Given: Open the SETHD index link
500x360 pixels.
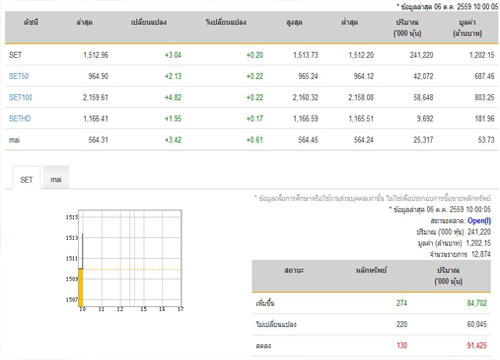Looking at the screenshot, I should pos(20,119).
